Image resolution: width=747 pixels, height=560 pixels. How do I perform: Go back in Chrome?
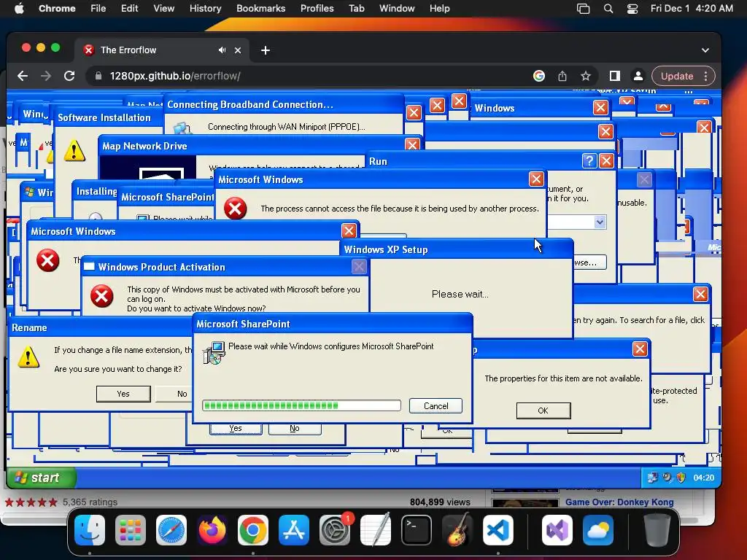tap(23, 76)
